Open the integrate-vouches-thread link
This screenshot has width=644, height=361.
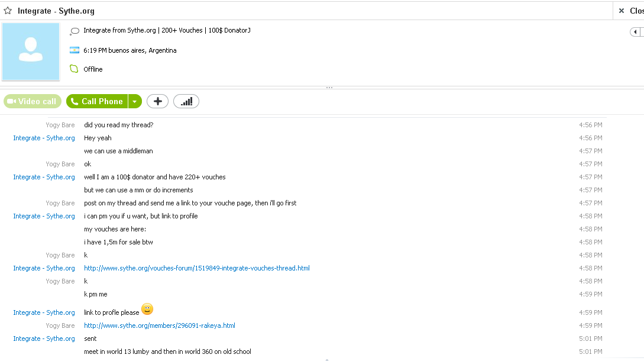(x=197, y=268)
